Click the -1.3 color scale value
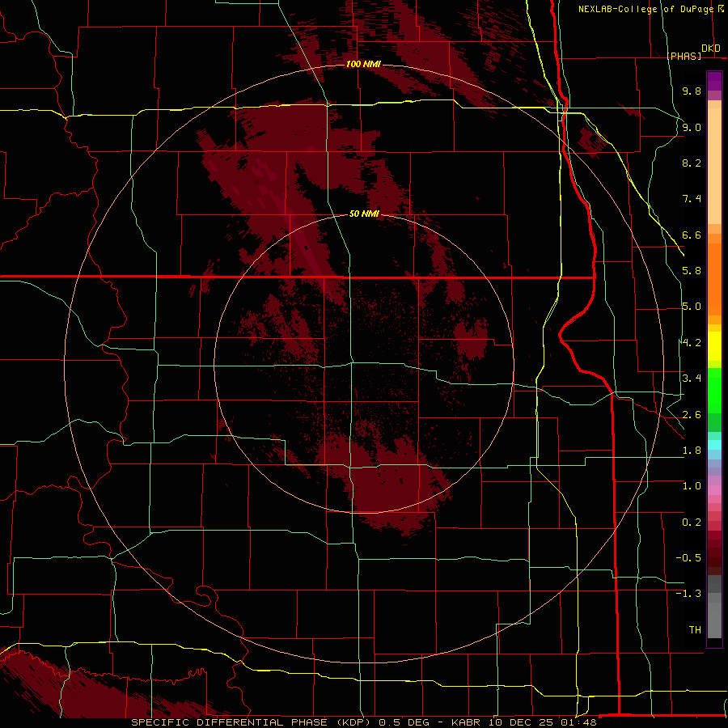Viewport: 728px width, 728px height. click(688, 594)
